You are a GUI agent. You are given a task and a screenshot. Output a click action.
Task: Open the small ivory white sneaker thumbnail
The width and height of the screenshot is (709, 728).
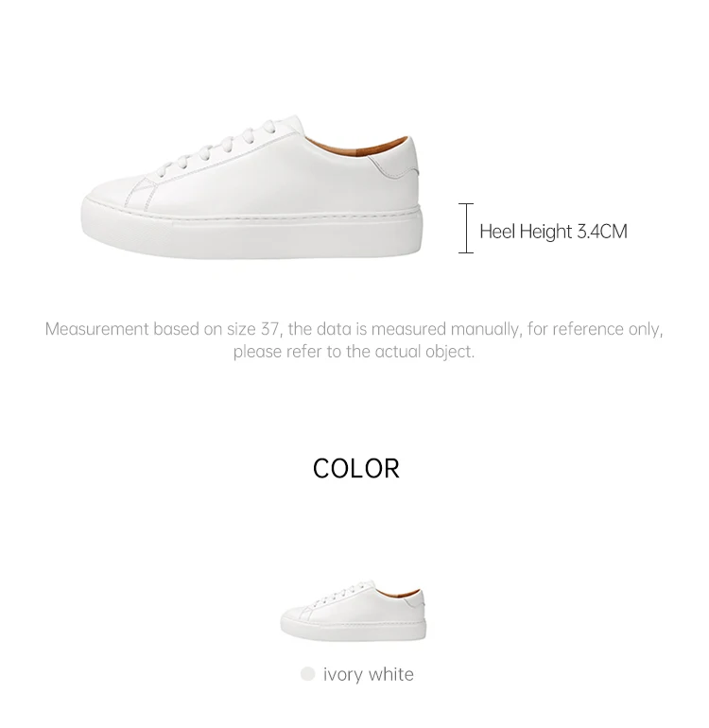[x=353, y=611]
